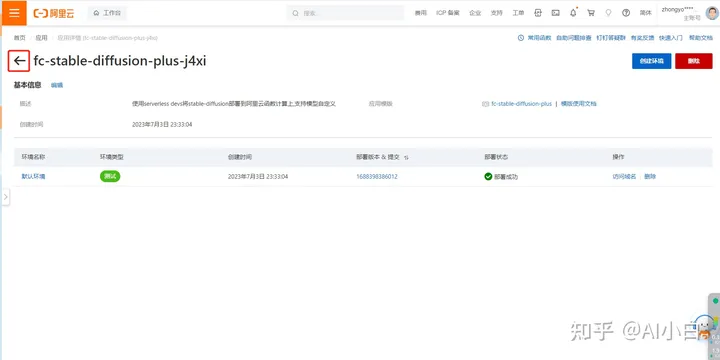Click the 环境类型 column header
This screenshot has width=720, height=360.
point(112,157)
